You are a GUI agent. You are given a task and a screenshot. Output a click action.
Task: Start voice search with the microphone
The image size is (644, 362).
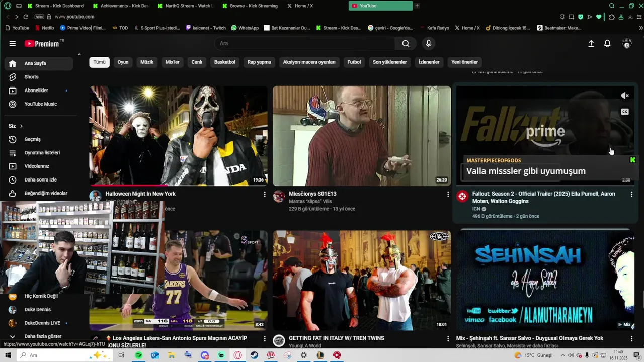point(429,43)
